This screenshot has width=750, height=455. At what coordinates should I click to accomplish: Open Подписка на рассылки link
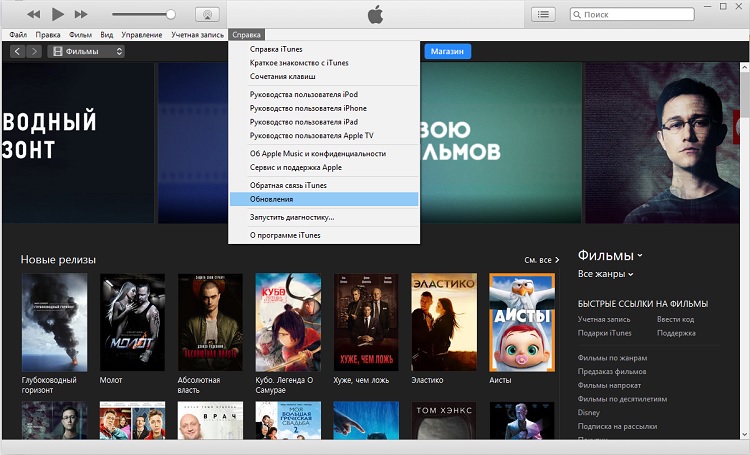click(617, 426)
